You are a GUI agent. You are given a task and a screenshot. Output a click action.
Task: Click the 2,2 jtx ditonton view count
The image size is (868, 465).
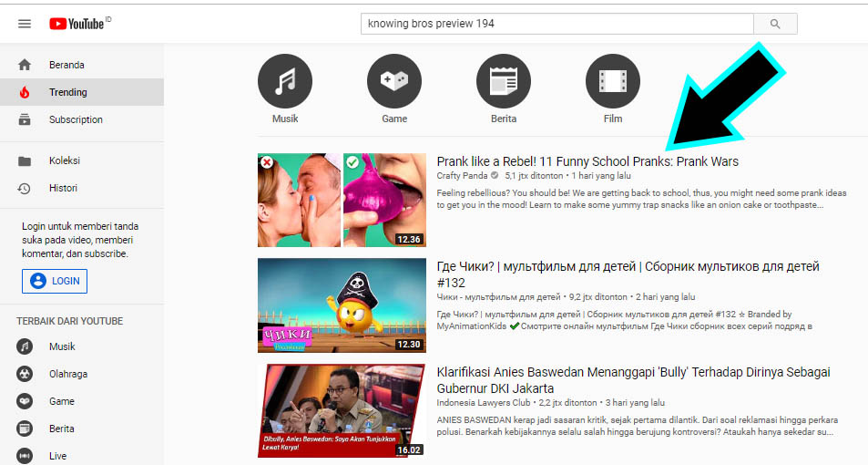coord(568,403)
